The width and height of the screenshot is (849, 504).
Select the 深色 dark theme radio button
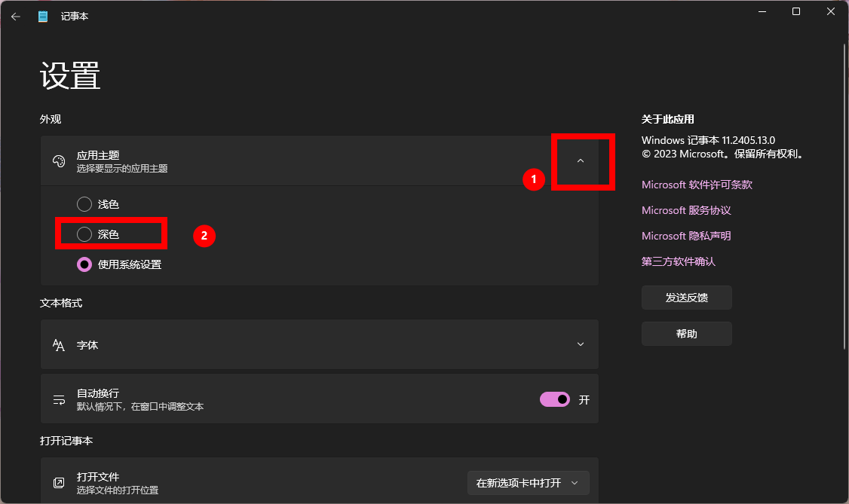[x=84, y=234]
